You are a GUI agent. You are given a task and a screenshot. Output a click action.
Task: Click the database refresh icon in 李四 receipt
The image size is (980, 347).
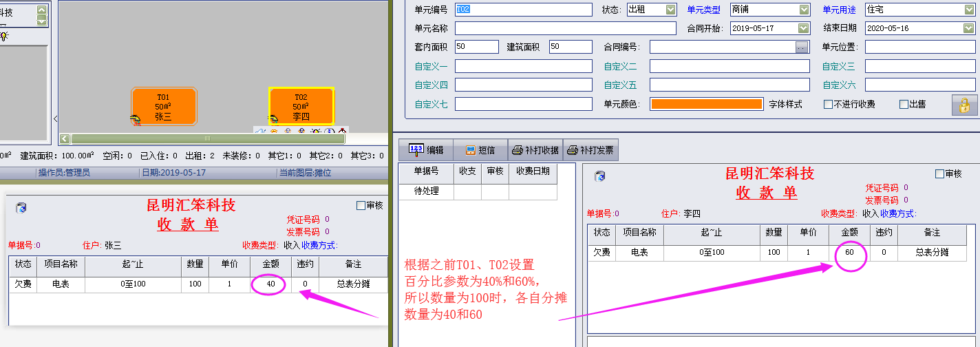pos(600,176)
